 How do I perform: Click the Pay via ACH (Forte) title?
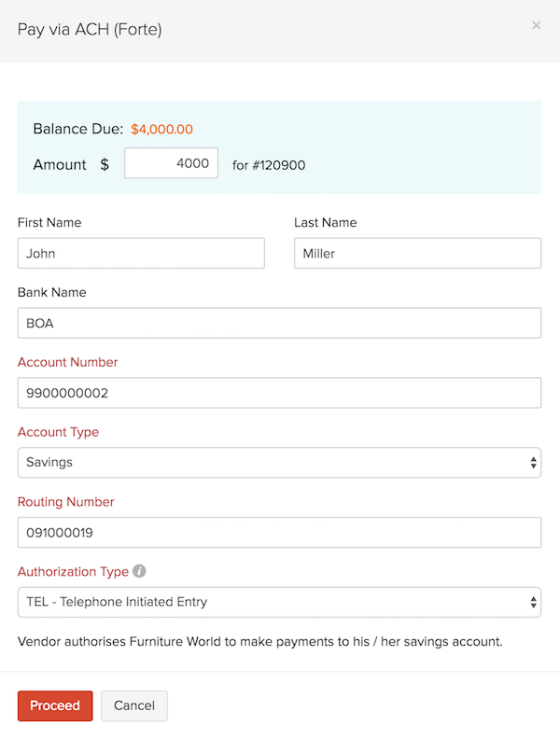[x=90, y=30]
